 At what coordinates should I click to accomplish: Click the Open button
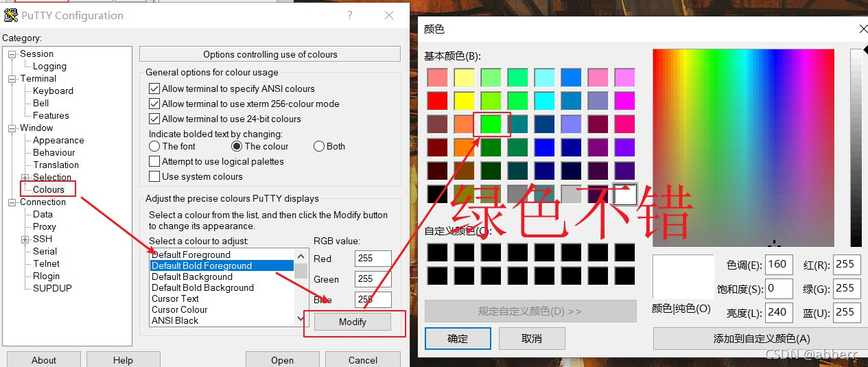tap(282, 360)
